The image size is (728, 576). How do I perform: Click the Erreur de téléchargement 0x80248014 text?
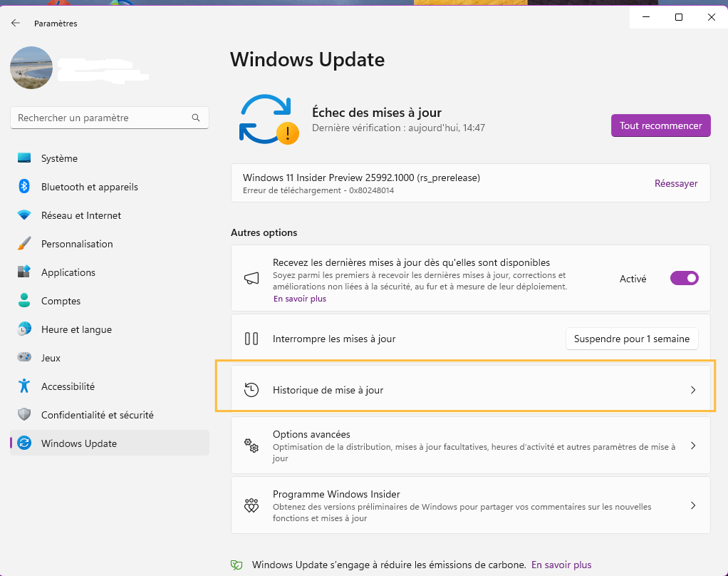click(x=318, y=190)
